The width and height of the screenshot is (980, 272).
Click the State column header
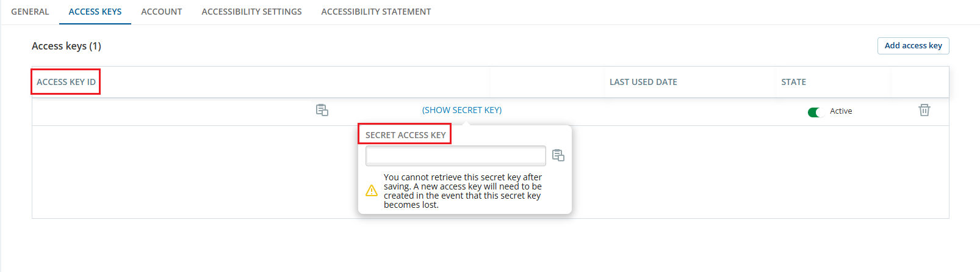(793, 82)
